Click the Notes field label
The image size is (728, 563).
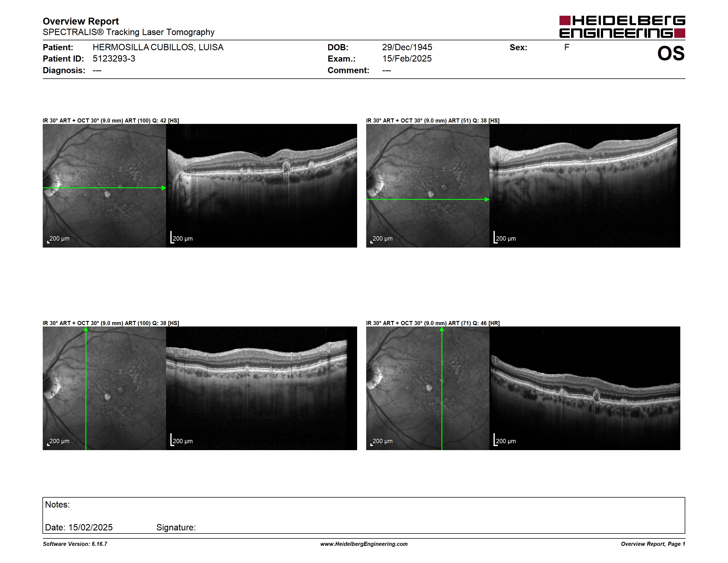pyautogui.click(x=57, y=505)
